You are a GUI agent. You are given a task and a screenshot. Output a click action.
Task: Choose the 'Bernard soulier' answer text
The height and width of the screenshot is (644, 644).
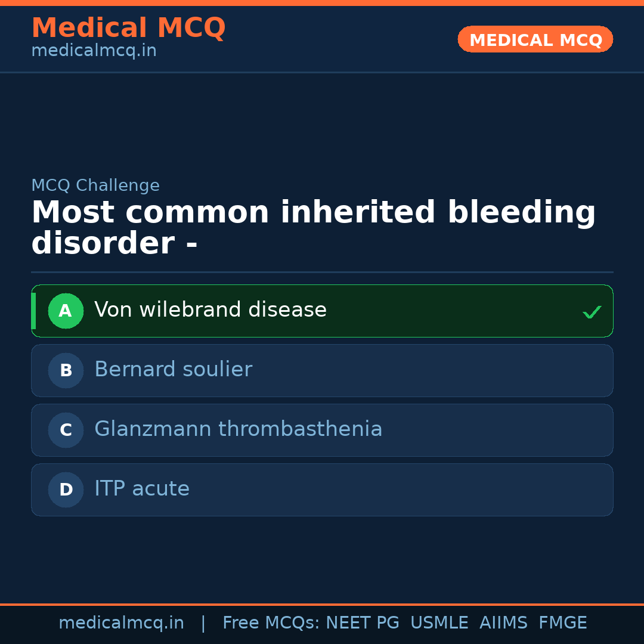(x=173, y=370)
